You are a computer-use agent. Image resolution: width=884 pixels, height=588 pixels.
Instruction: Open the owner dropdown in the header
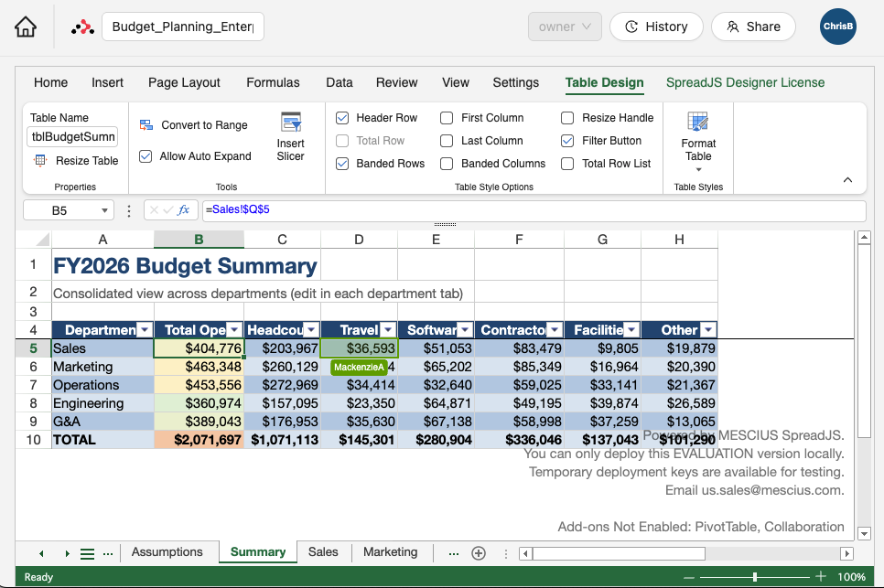[x=565, y=27]
